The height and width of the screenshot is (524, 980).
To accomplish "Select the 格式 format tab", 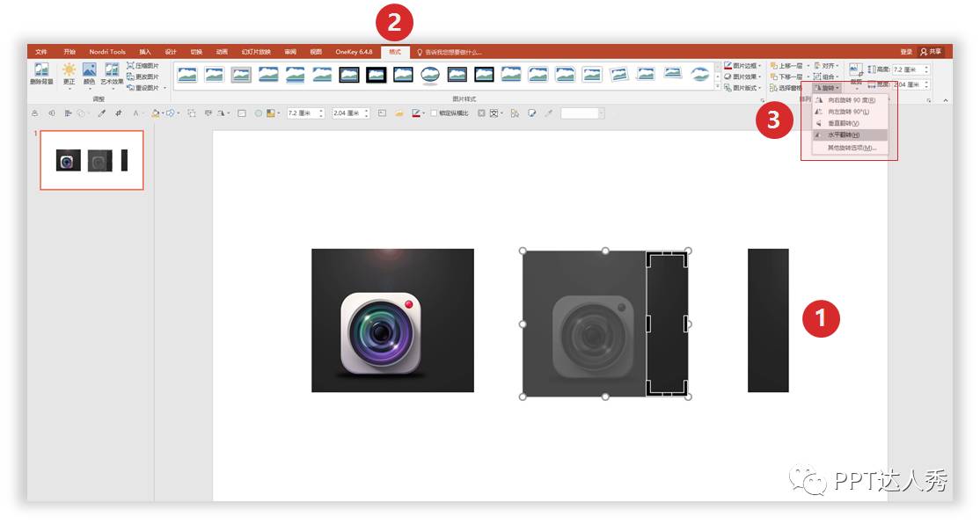I will 395,52.
